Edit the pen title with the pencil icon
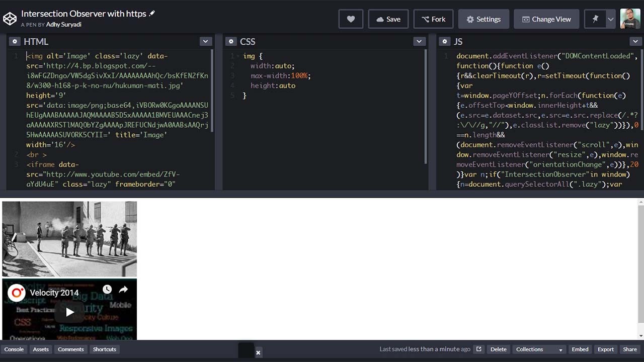The image size is (644, 362). (x=152, y=14)
